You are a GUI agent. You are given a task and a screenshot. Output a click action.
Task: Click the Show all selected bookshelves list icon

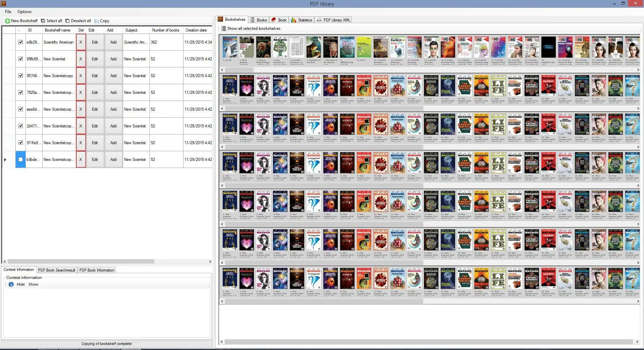[224, 28]
